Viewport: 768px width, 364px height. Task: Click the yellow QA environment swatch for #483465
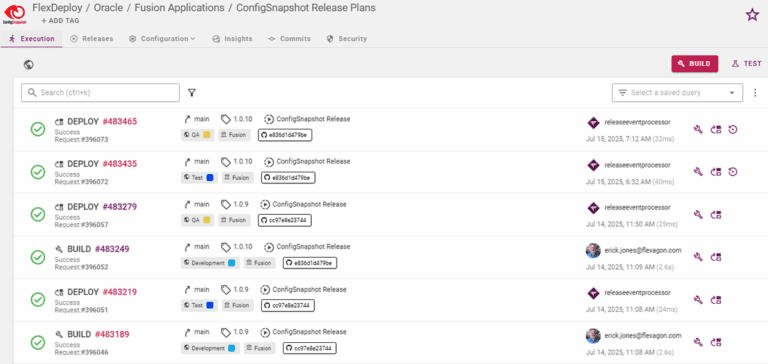[x=207, y=135]
